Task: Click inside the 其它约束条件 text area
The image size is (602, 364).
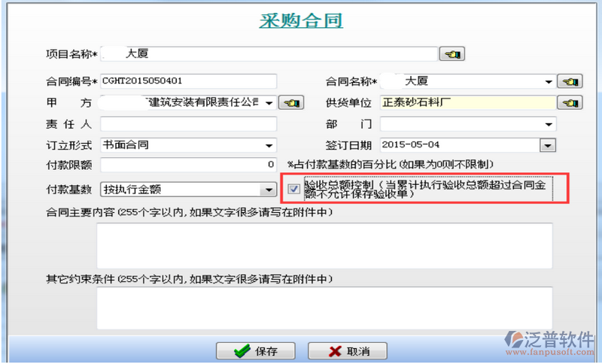Action: [x=324, y=308]
